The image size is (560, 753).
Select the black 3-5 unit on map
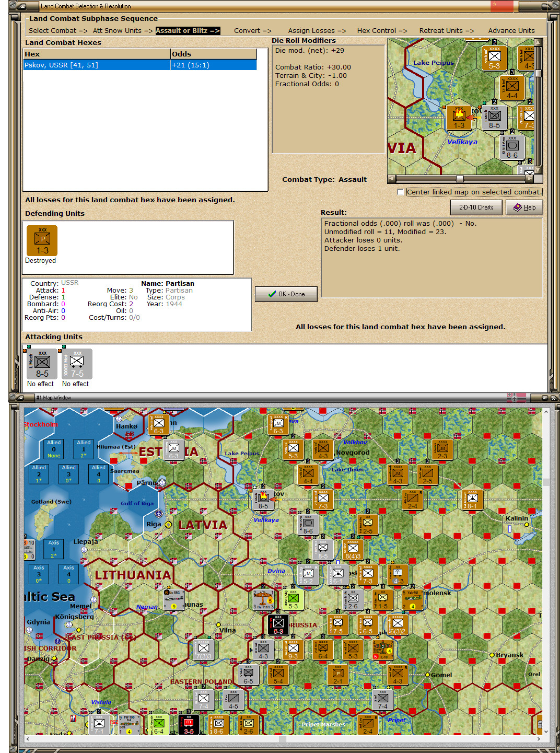coord(189,724)
